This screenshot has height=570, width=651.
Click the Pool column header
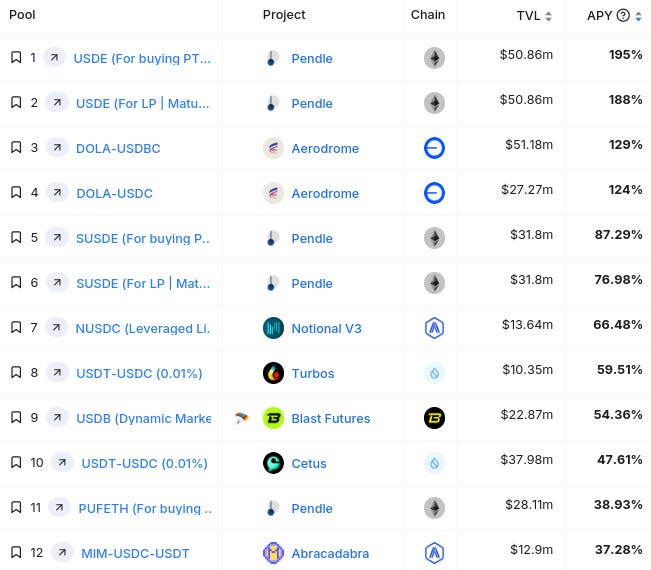(x=22, y=15)
